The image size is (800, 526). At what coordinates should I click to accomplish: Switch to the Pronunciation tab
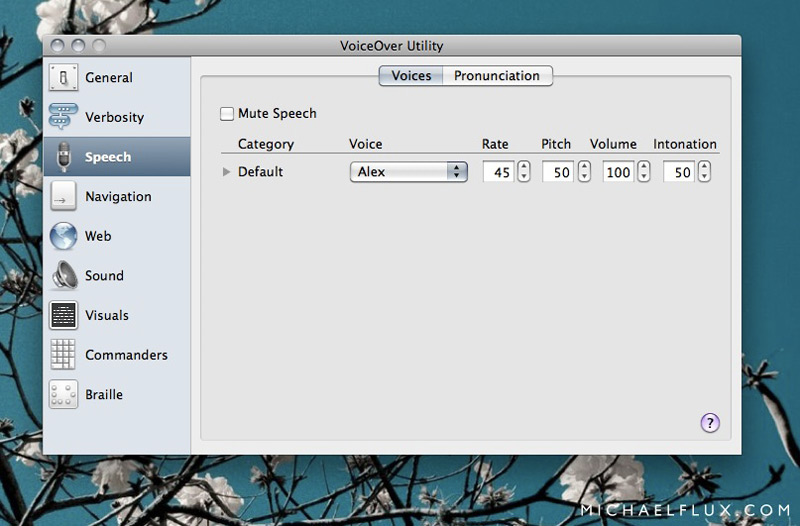point(497,76)
